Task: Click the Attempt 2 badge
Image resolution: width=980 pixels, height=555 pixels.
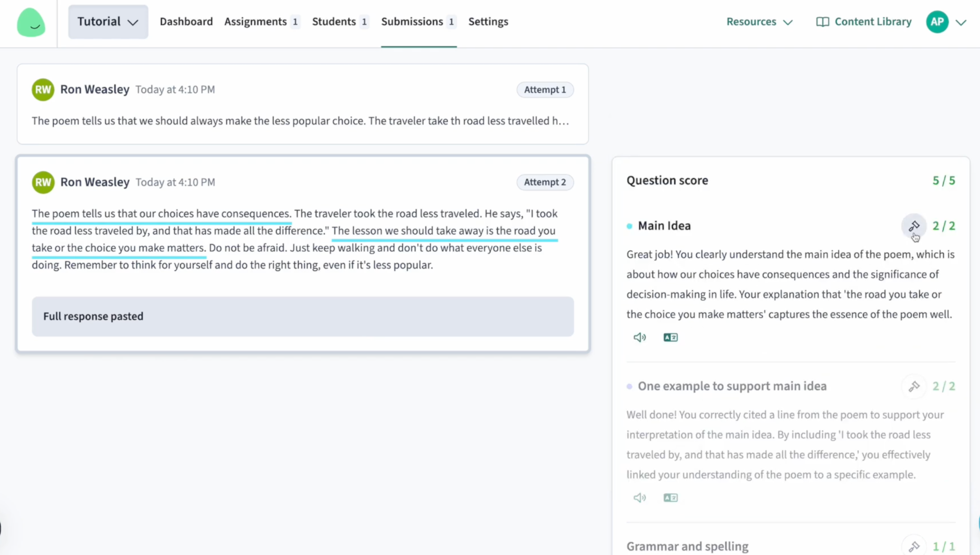Action: point(545,182)
